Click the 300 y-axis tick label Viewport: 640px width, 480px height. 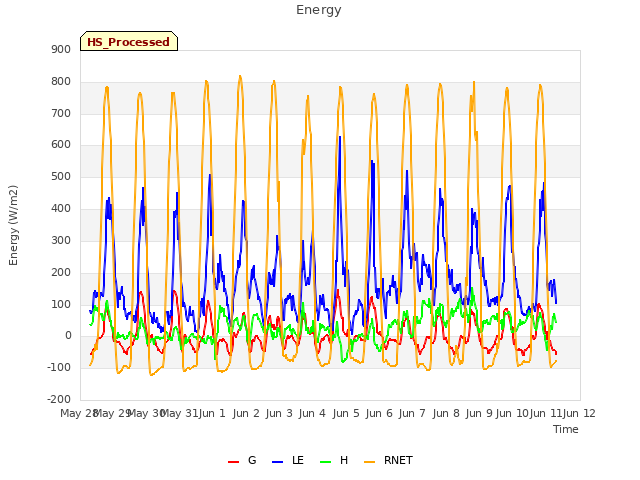pos(61,240)
